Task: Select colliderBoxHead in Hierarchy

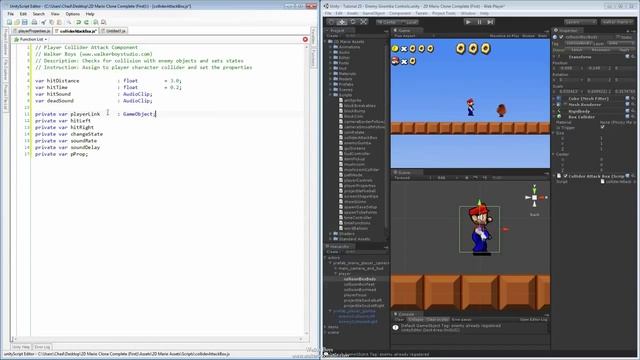Action: 360,290
